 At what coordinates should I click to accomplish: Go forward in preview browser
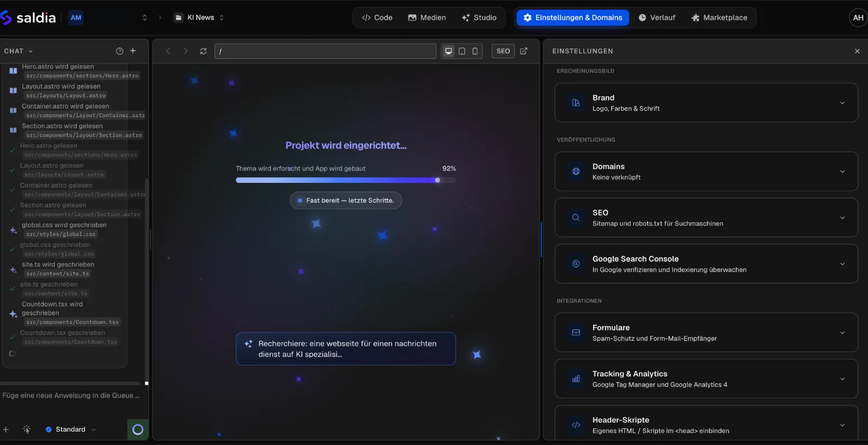186,51
